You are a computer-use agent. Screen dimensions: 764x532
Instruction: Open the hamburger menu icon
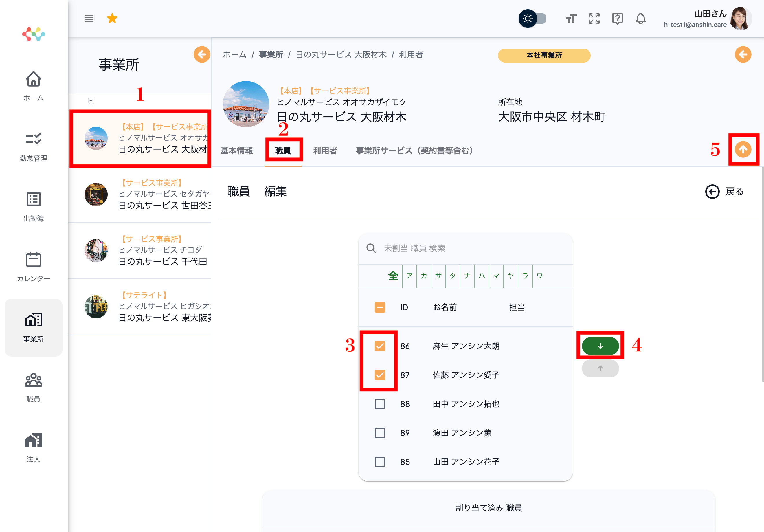89,19
